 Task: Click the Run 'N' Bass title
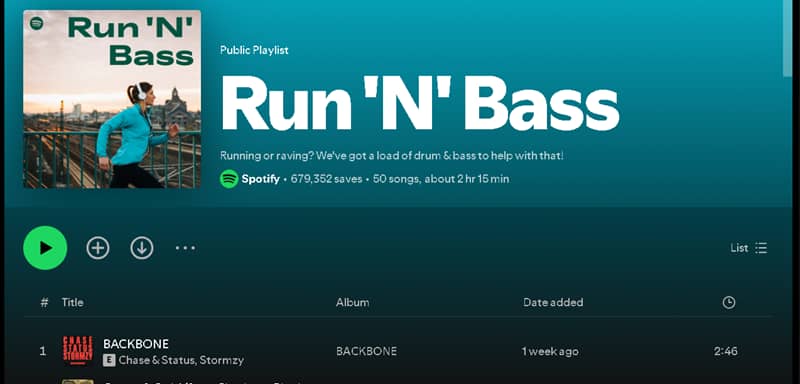tap(420, 104)
